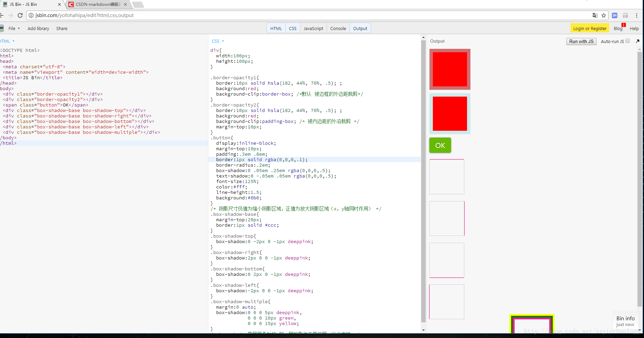Click the red box with light blue border
The width and height of the screenshot is (644, 338).
coord(450,114)
